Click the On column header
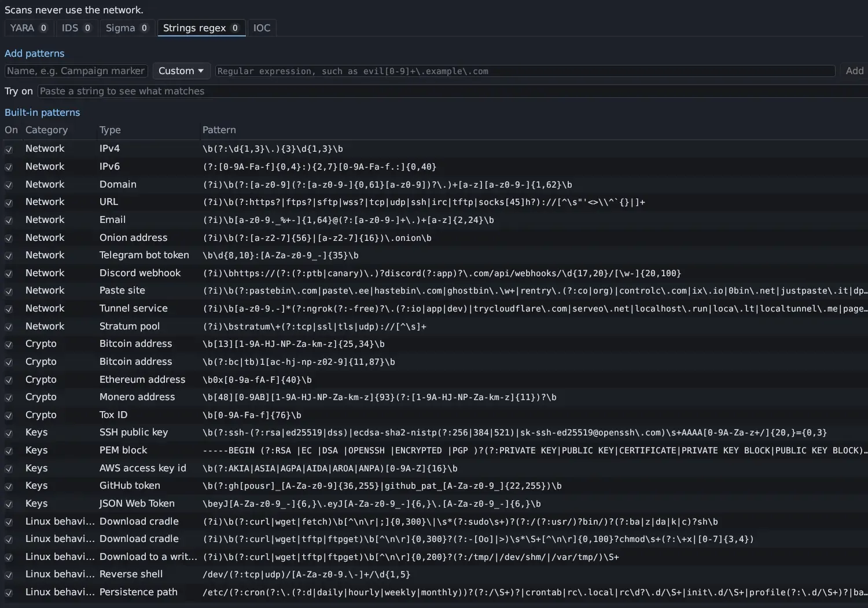Image resolution: width=868 pixels, height=608 pixels. (11, 130)
